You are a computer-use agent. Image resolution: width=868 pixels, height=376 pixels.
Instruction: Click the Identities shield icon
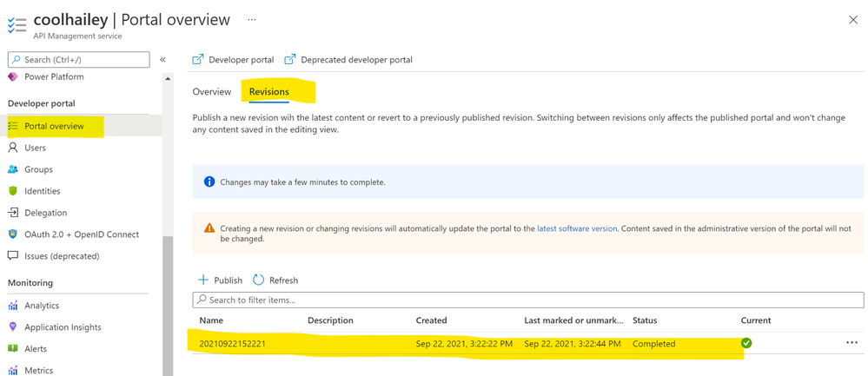13,191
